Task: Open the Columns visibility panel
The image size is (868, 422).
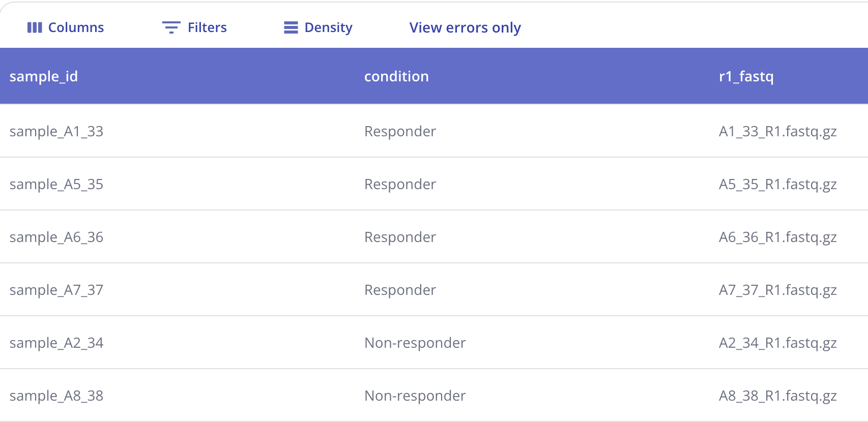Action: tap(66, 27)
